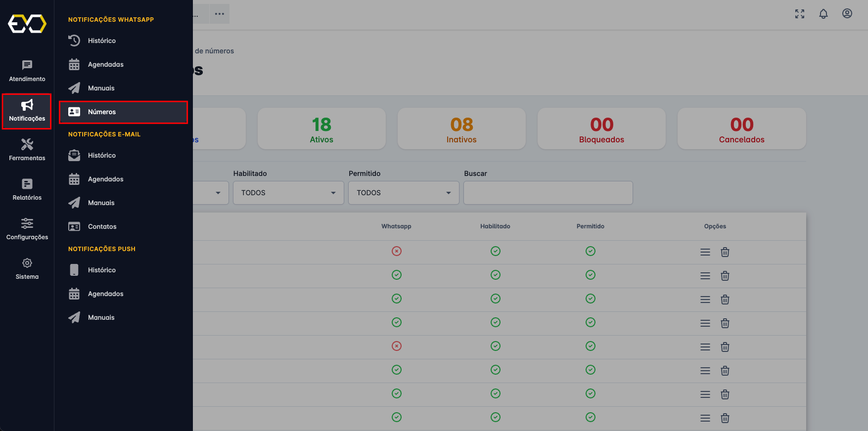The image size is (868, 431).
Task: Open the three-dots overflow menu at top
Action: pos(220,14)
